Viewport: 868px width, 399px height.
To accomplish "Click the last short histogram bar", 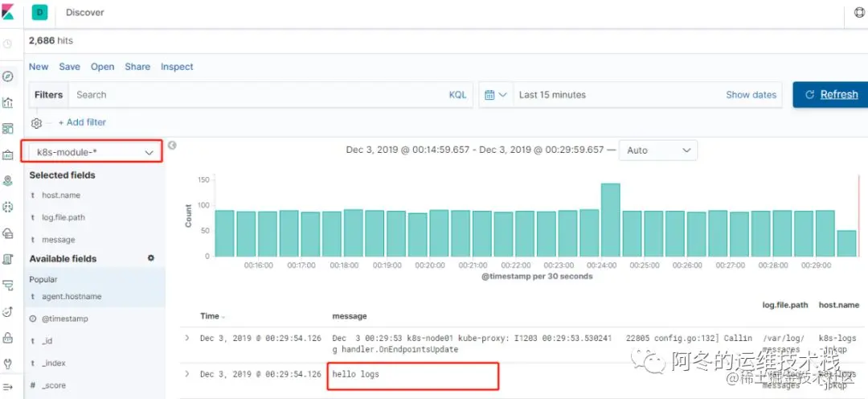I will coord(846,243).
